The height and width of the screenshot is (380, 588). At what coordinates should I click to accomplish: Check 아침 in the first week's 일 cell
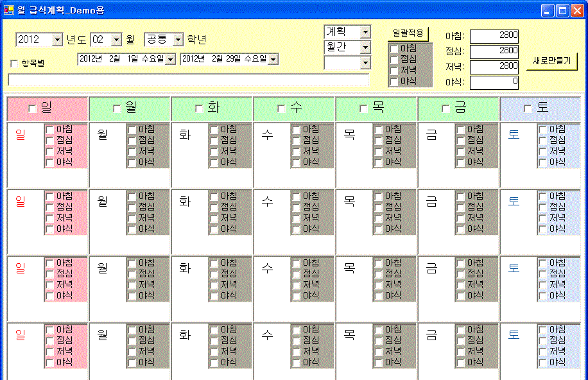49,130
